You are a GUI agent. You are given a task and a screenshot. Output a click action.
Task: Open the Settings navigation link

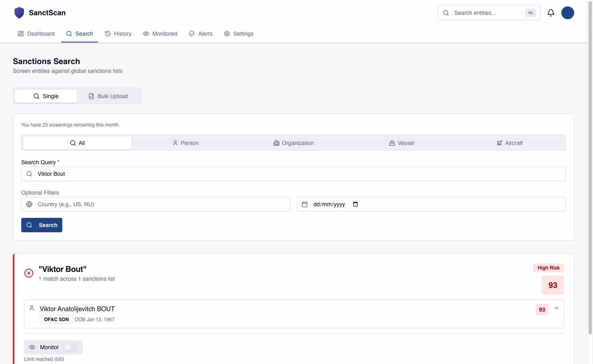point(239,34)
